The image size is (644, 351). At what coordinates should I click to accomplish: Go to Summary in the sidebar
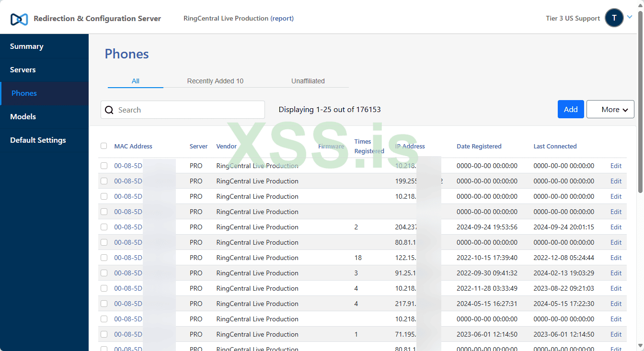[27, 46]
